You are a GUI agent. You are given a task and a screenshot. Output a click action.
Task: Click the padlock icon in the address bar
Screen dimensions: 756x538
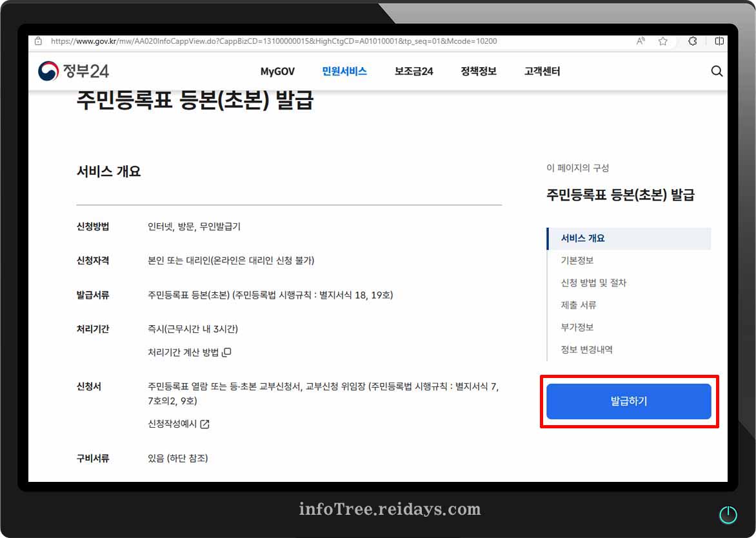38,41
